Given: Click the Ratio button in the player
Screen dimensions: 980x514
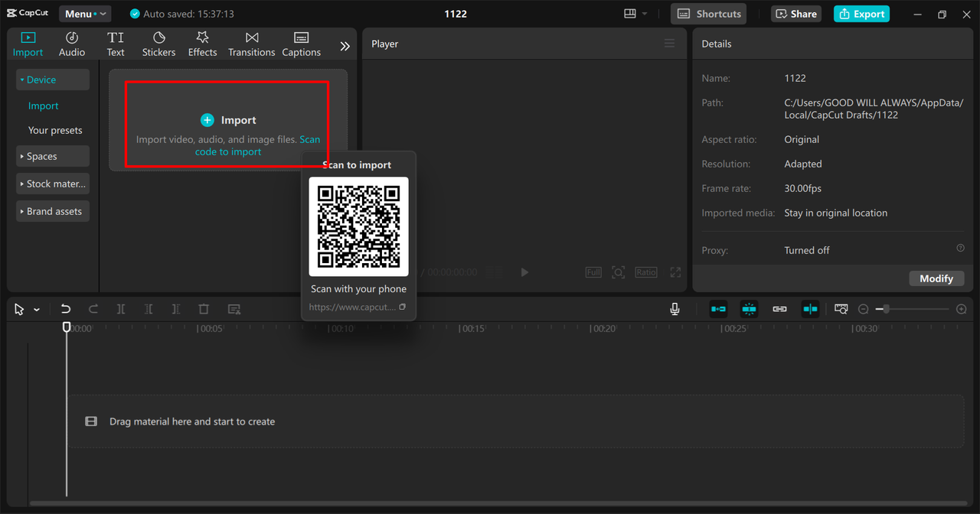Looking at the screenshot, I should pos(646,272).
